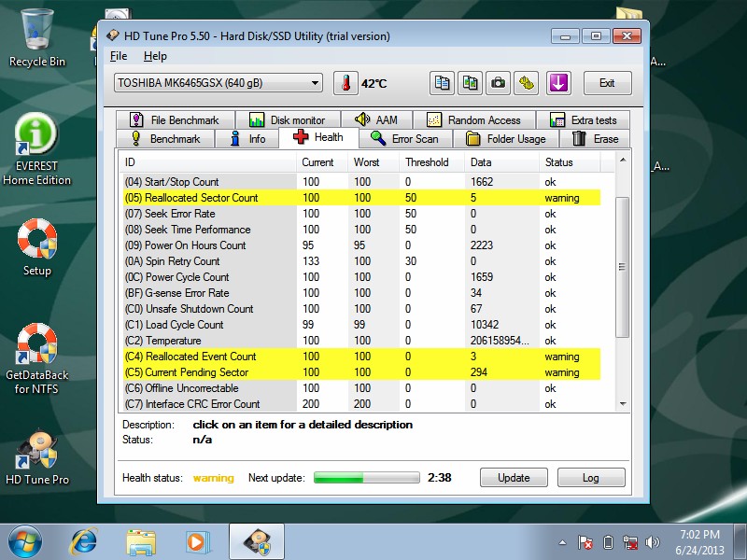
Task: Select (BF) G-sense Error Rate row
Action: click(x=362, y=293)
